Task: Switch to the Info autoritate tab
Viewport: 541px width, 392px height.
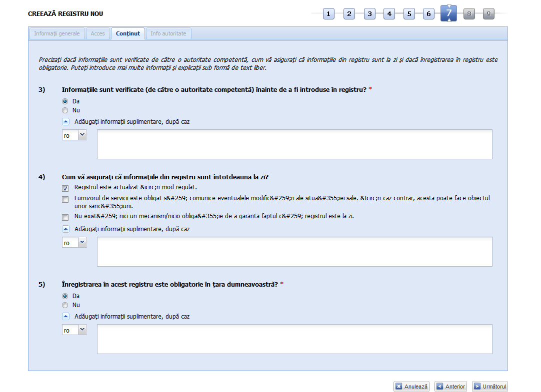Action: click(x=168, y=33)
